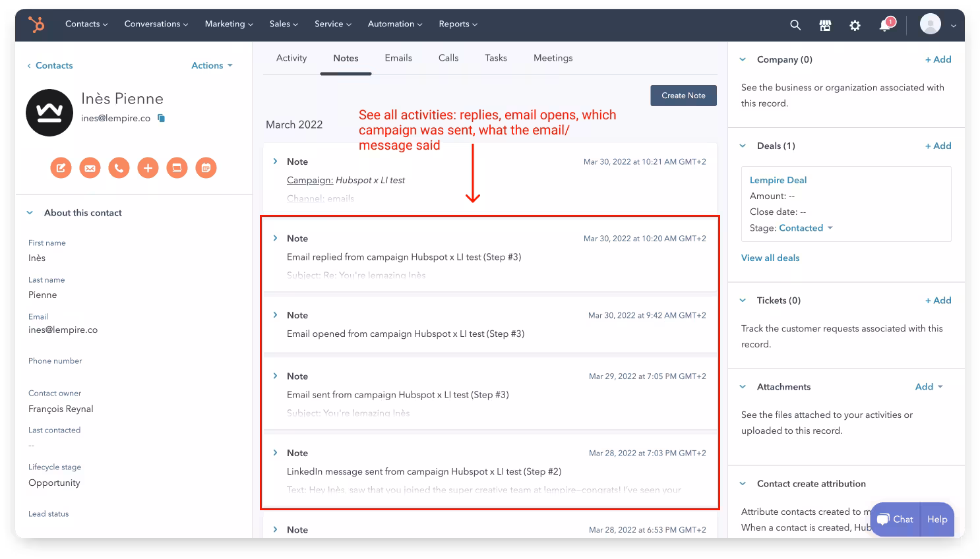Image resolution: width=980 pixels, height=559 pixels.
Task: Open the settings gear icon
Action: (855, 25)
